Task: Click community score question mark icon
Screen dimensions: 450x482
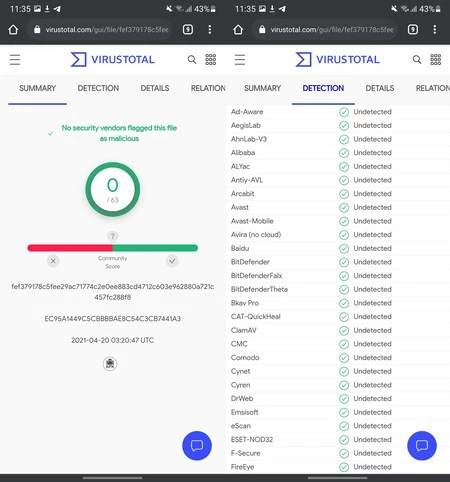Action: (113, 236)
